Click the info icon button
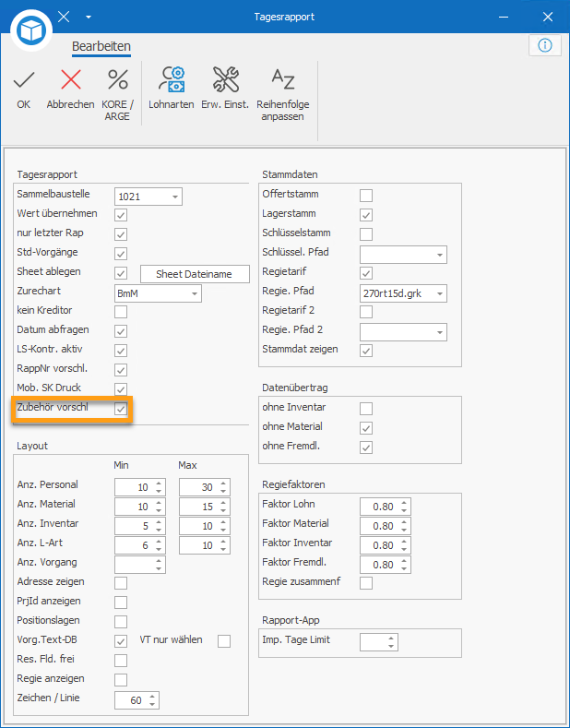This screenshot has height=728, width=570. [545, 45]
